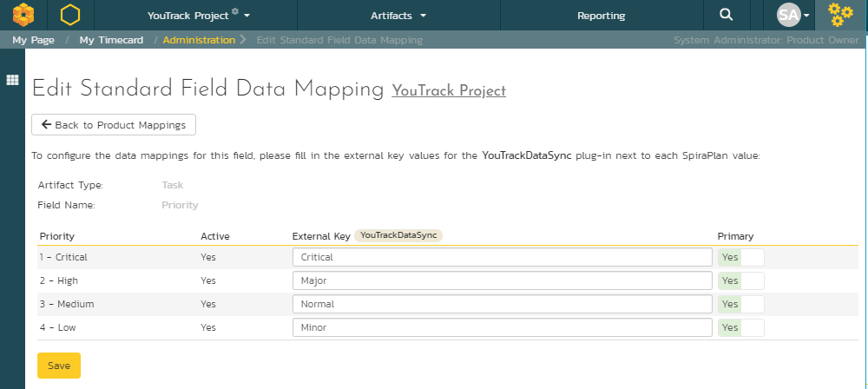
Task: Open My Timecard
Action: tap(111, 40)
